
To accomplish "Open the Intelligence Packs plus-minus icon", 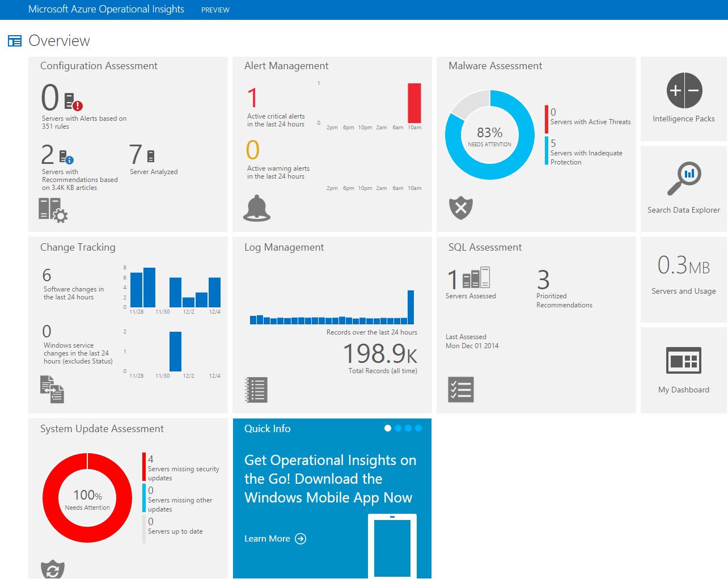I will (x=684, y=90).
